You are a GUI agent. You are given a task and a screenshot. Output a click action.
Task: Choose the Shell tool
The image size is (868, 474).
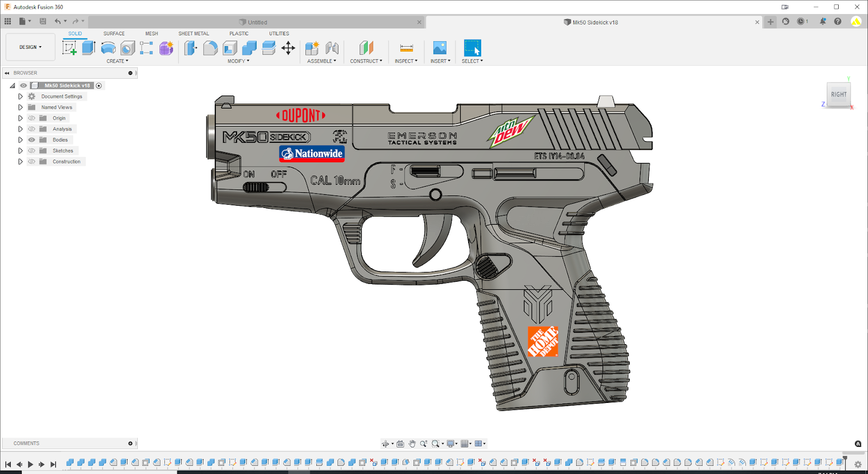[x=229, y=48]
